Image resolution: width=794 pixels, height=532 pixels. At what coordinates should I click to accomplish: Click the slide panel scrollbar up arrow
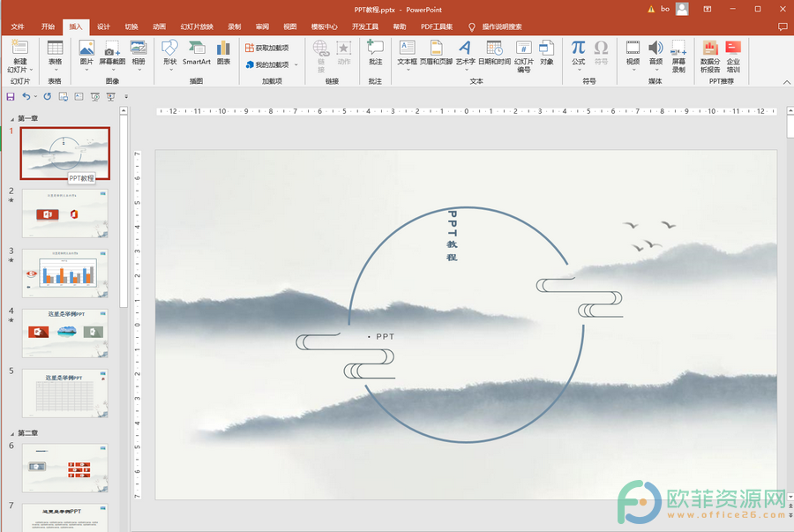pyautogui.click(x=123, y=110)
